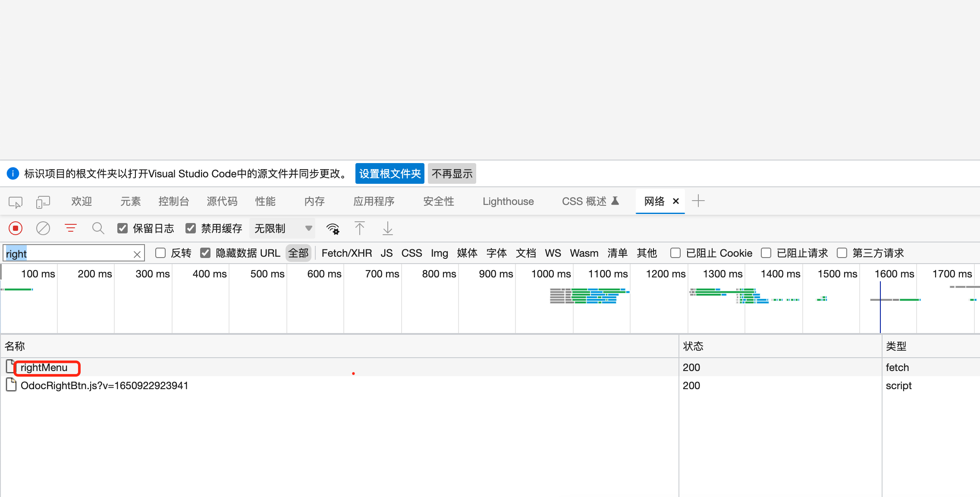Stop recording network log
The height and width of the screenshot is (497, 980).
pos(16,228)
